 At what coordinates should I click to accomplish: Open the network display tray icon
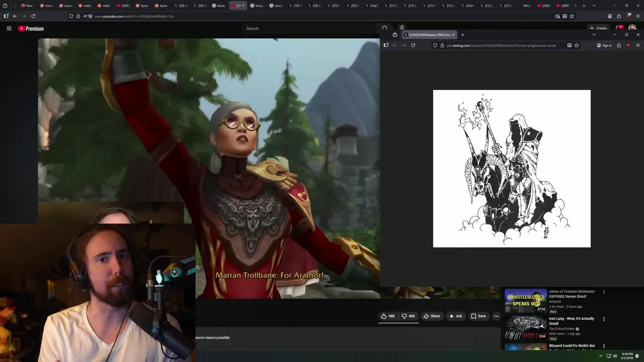click(608, 356)
